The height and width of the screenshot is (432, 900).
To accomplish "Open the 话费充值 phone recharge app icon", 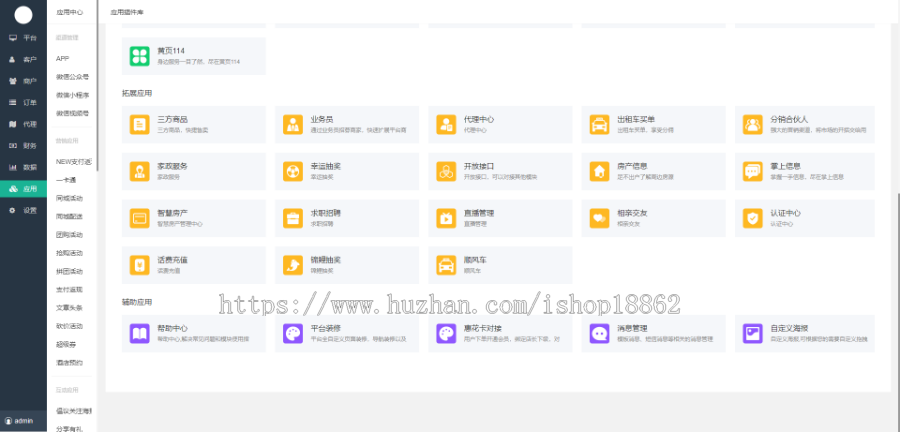I will click(139, 265).
